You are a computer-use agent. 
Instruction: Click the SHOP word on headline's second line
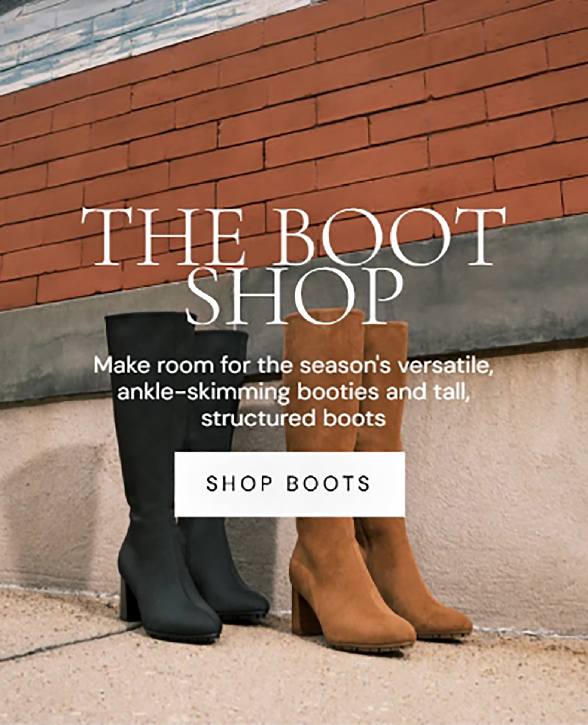point(293,295)
